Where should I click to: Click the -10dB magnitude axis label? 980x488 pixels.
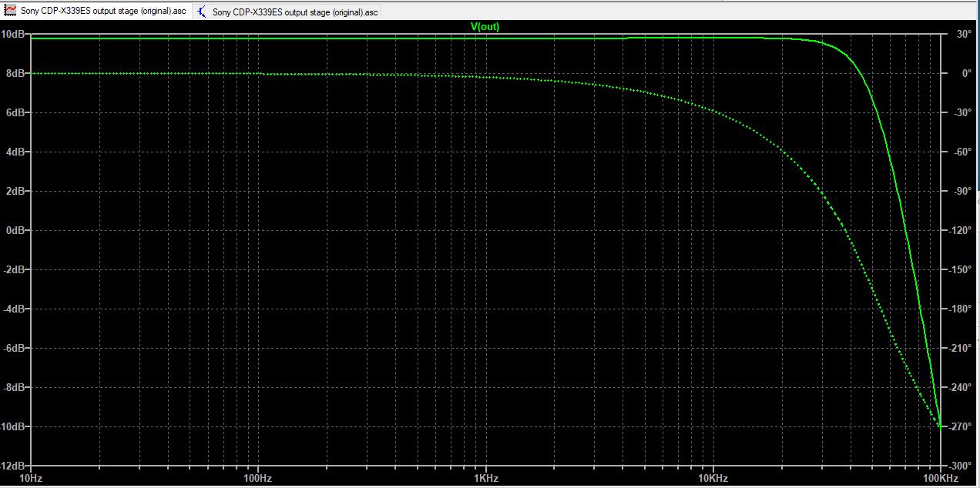click(x=12, y=426)
